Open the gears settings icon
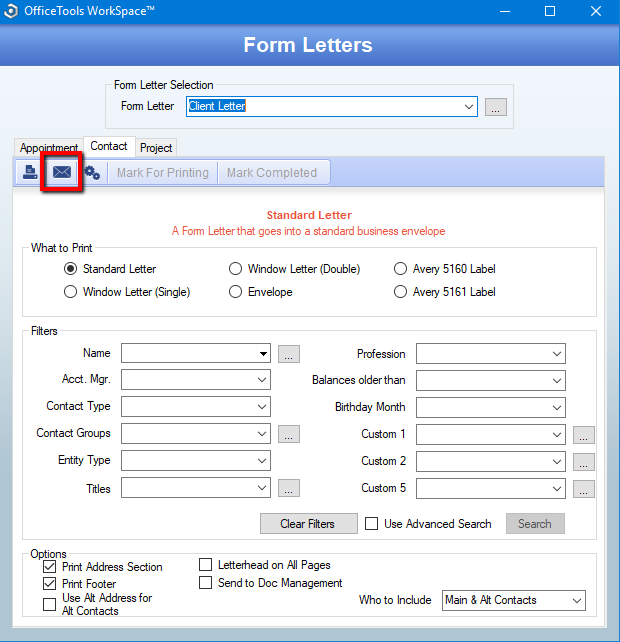The image size is (620, 642). (x=92, y=172)
